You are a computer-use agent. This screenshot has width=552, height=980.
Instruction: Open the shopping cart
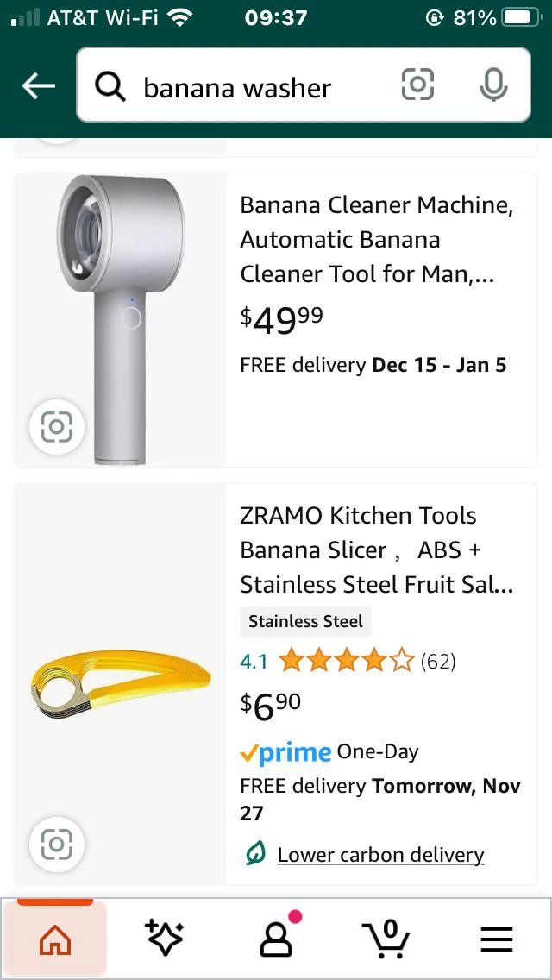point(386,939)
